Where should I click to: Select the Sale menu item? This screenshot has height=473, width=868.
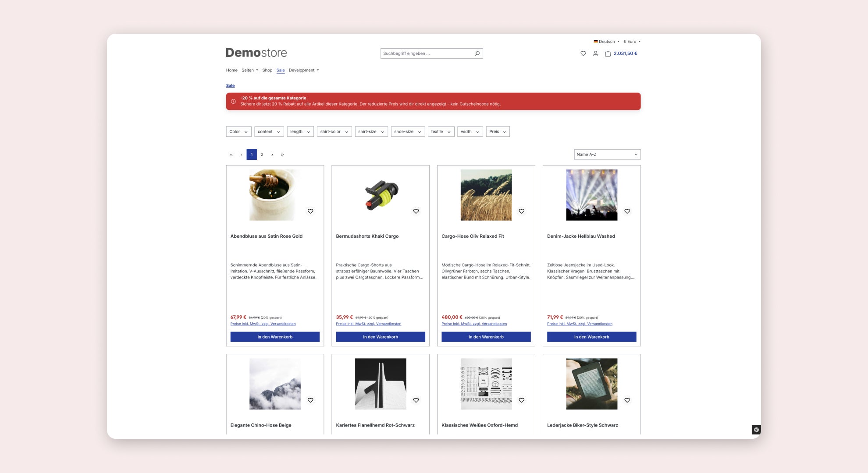point(281,70)
